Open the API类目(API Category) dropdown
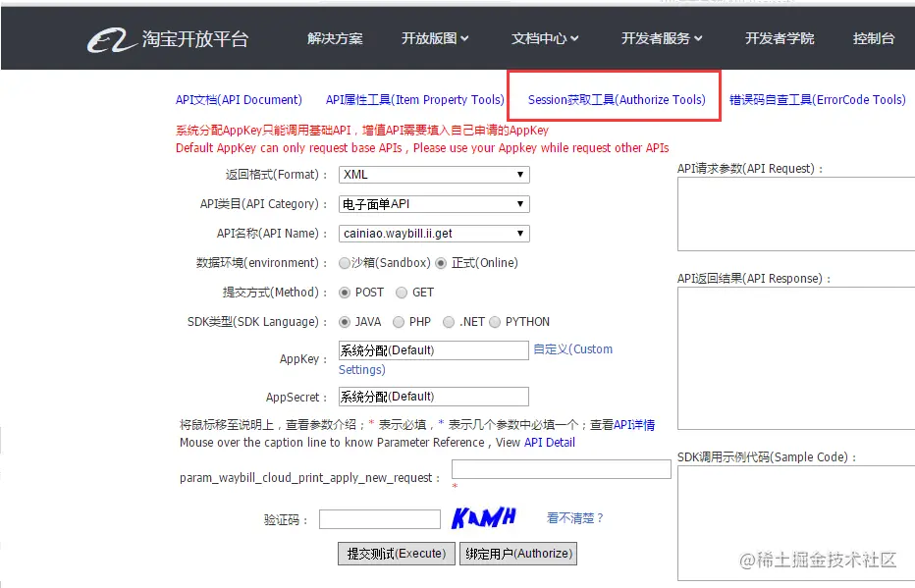This screenshot has width=915, height=588. (x=433, y=203)
